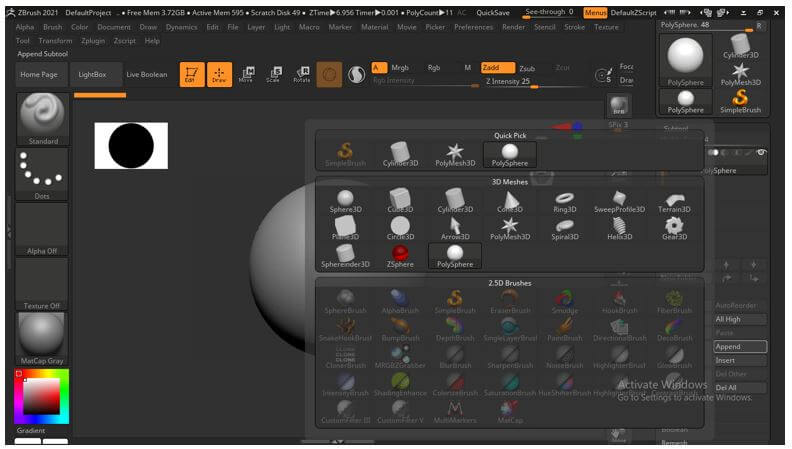Viewport: 792px width, 449px height.
Task: Click the Del All subtool button
Action: pyautogui.click(x=740, y=388)
